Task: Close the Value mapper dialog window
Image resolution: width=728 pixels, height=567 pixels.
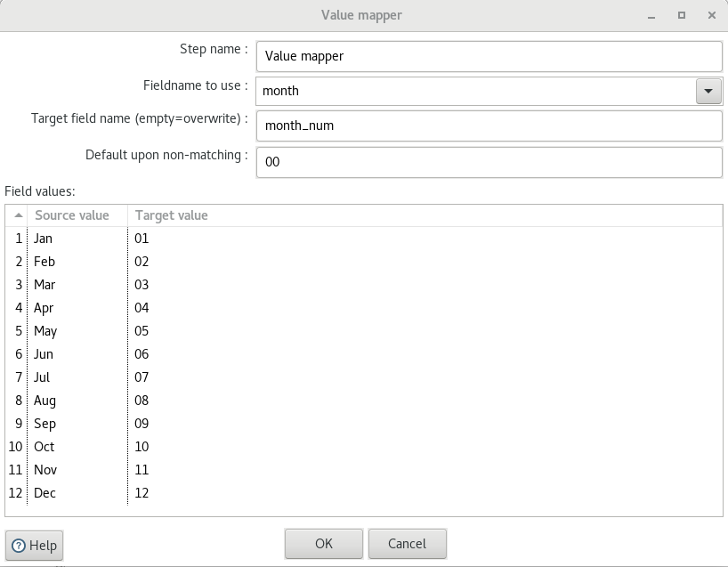Action: pos(712,15)
